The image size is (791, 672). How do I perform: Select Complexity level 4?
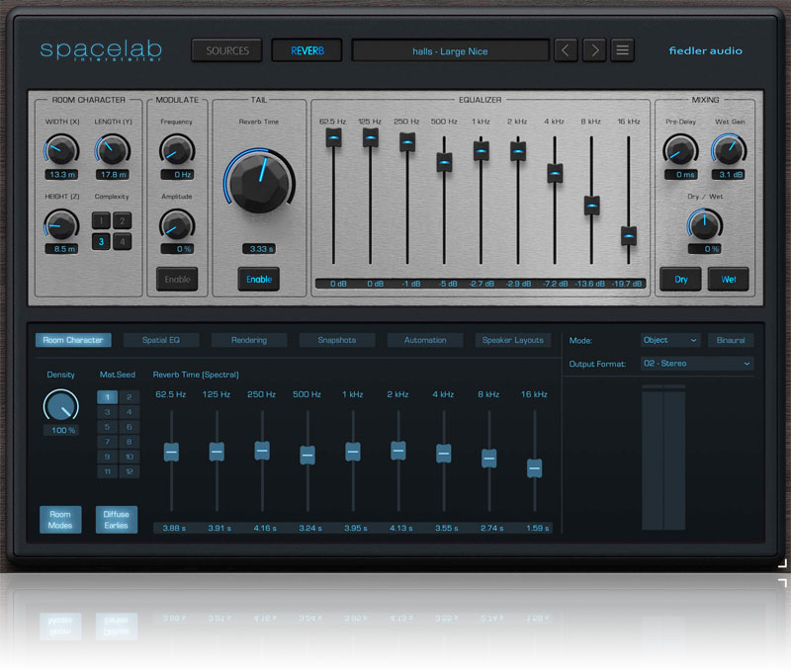pyautogui.click(x=122, y=241)
